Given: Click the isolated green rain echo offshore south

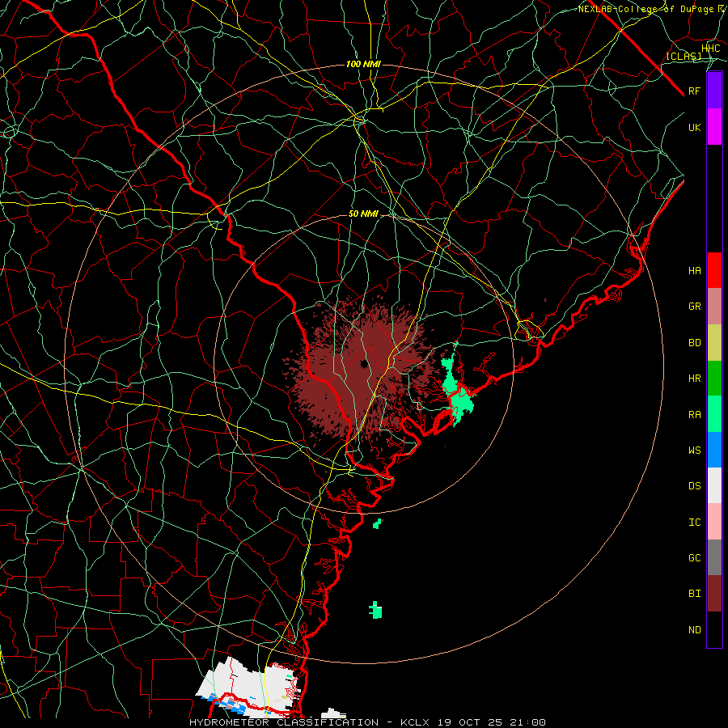Looking at the screenshot, I should [x=375, y=610].
